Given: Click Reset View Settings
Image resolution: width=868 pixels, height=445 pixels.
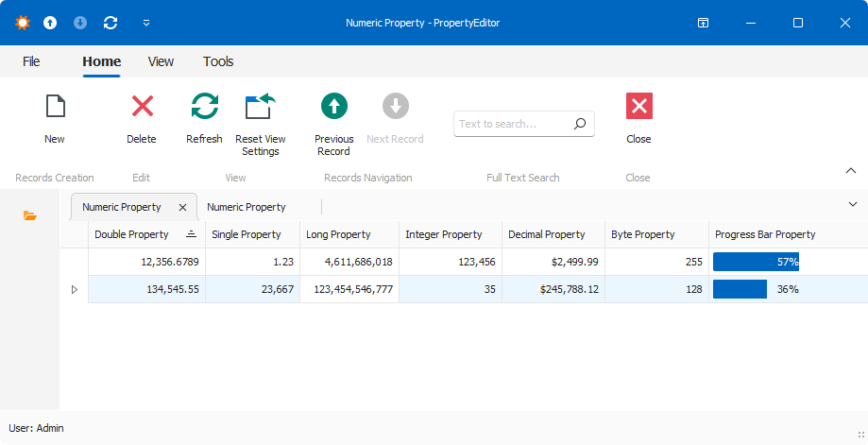Looking at the screenshot, I should coord(260,125).
